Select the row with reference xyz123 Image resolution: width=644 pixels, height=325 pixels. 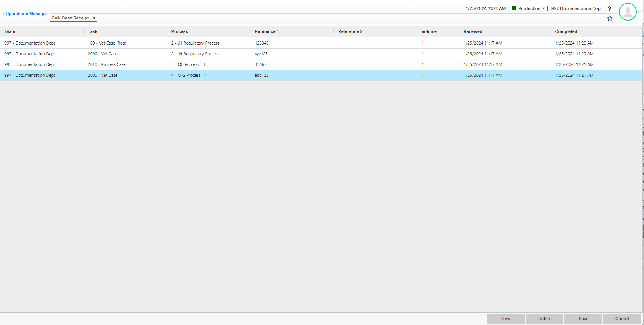tap(261, 54)
